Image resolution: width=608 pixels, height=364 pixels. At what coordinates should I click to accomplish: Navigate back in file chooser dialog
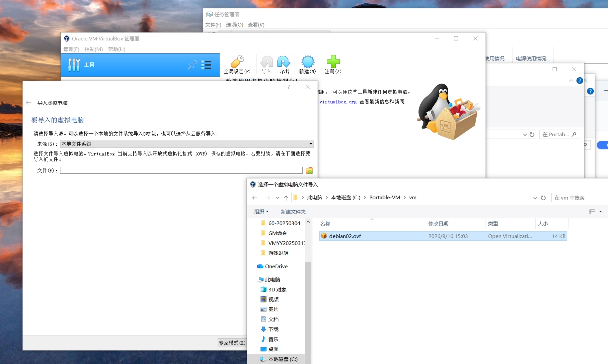tap(255, 198)
